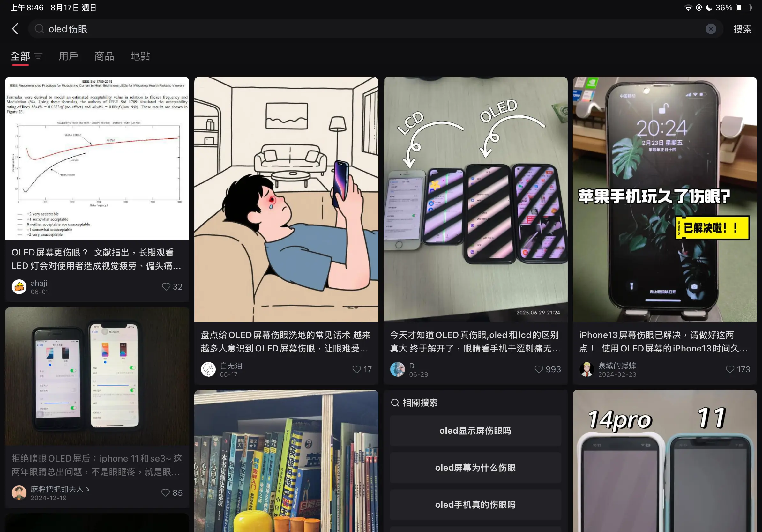The image size is (762, 532).
Task: Open the sort filter next to 全部
Action: [x=39, y=56]
